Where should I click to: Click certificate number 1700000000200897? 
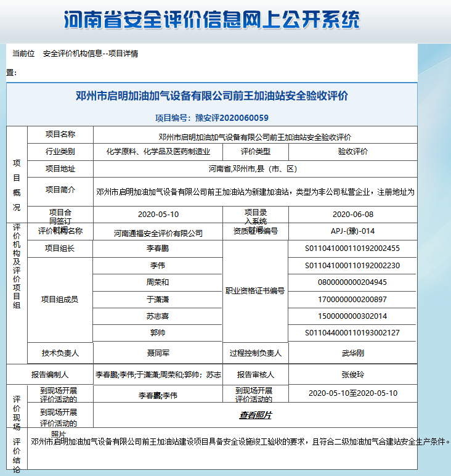pos(352,300)
